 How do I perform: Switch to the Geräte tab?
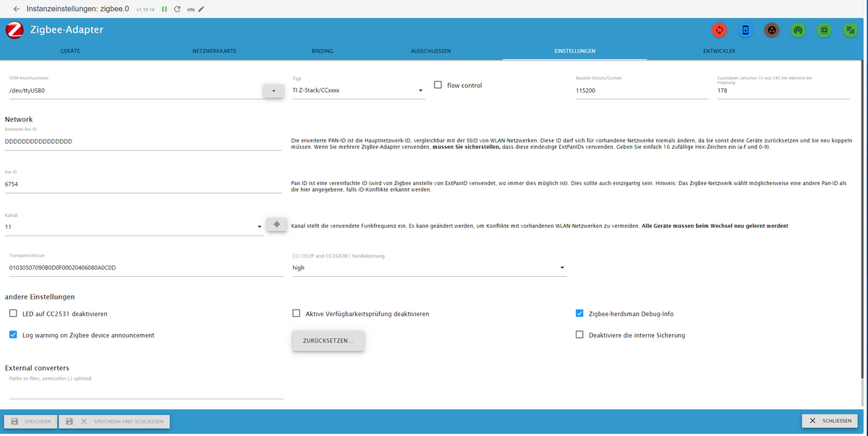click(x=70, y=51)
